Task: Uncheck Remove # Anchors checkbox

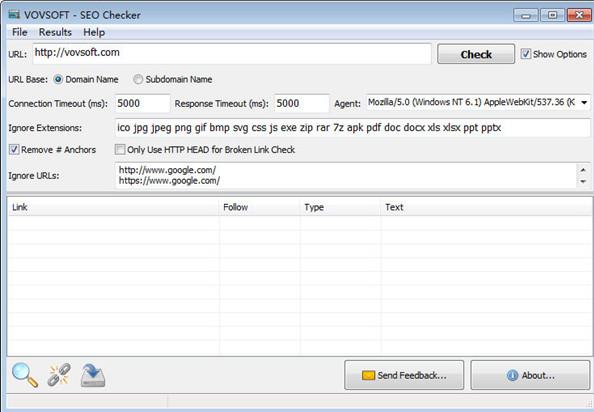Action: click(14, 150)
